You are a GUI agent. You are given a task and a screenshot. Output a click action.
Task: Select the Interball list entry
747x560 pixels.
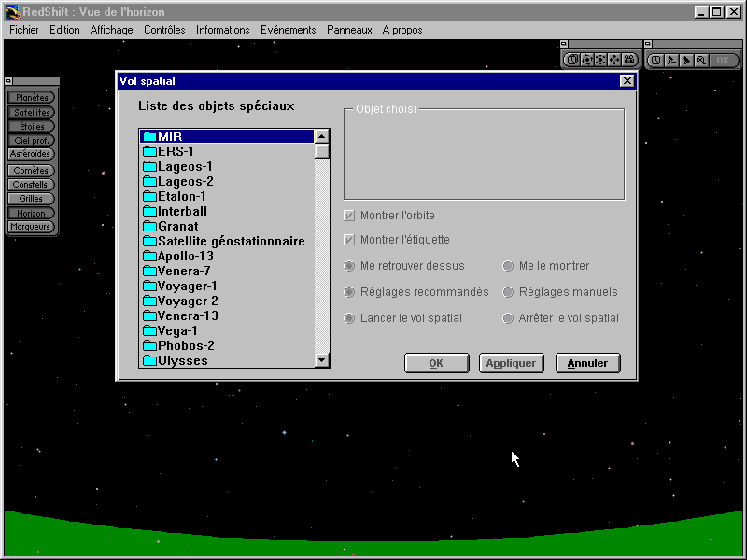click(227, 212)
